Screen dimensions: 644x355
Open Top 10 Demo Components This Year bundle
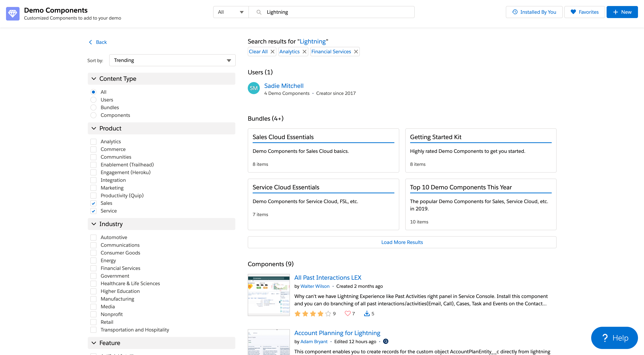[480, 204]
